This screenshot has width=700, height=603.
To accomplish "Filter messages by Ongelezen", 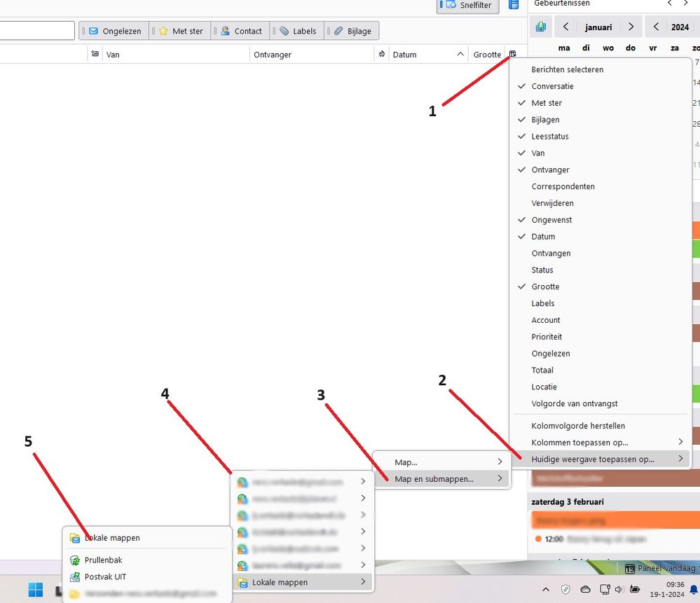I will (x=114, y=31).
